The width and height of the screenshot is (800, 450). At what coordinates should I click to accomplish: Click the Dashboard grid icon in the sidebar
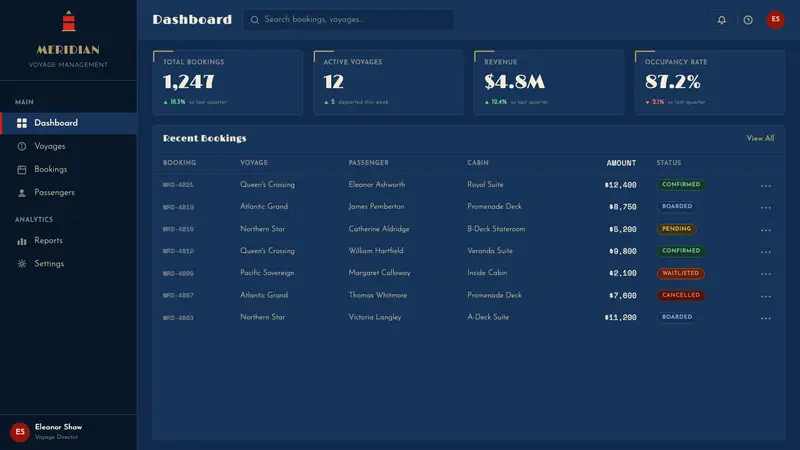[21, 123]
